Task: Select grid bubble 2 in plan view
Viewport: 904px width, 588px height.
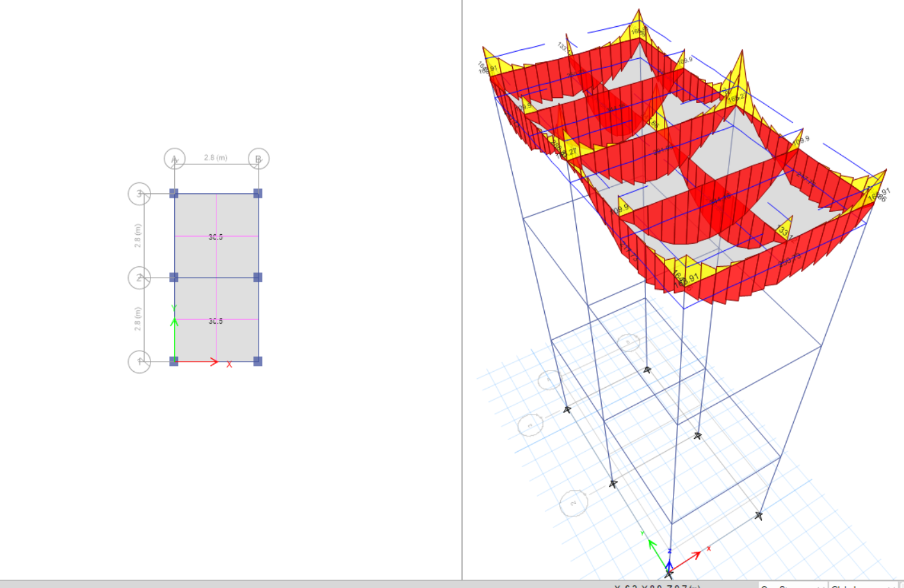Action: pyautogui.click(x=140, y=278)
